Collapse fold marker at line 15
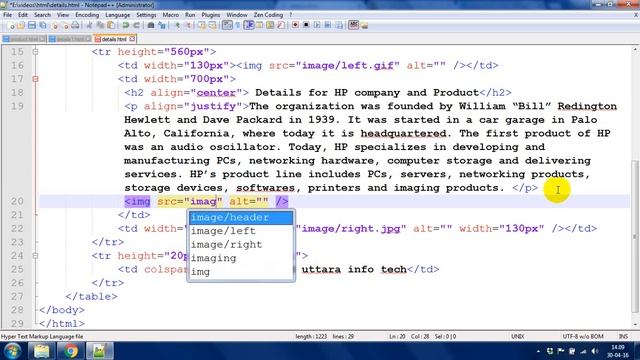The height and width of the screenshot is (360, 640). pos(36,52)
